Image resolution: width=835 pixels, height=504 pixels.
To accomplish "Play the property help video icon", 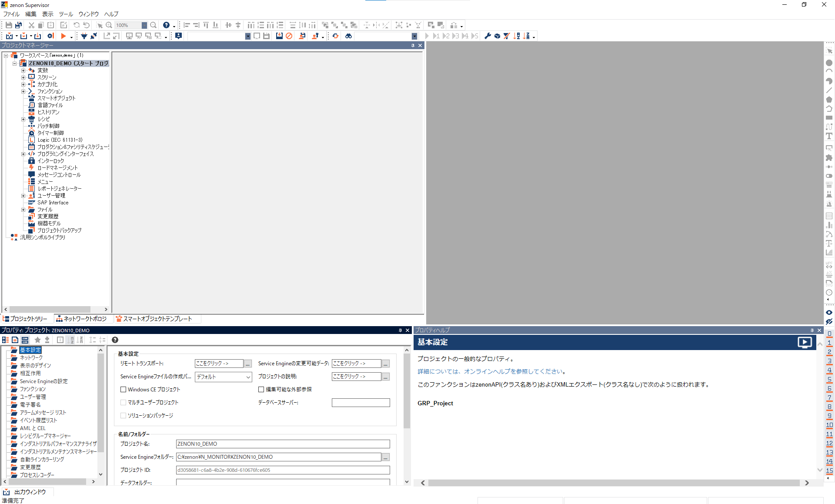I will pos(805,343).
